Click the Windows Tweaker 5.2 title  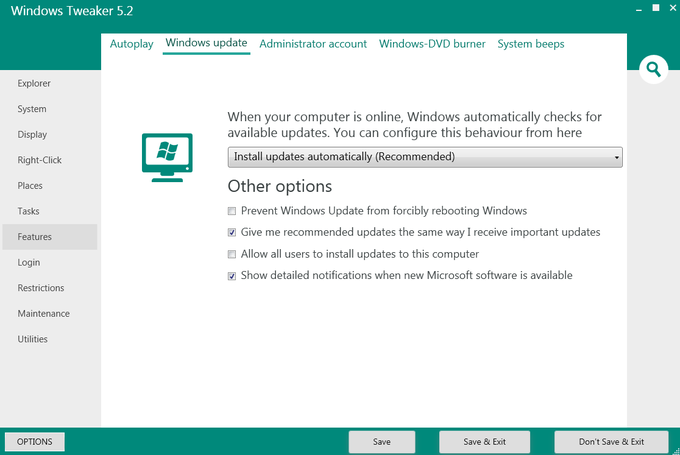72,11
